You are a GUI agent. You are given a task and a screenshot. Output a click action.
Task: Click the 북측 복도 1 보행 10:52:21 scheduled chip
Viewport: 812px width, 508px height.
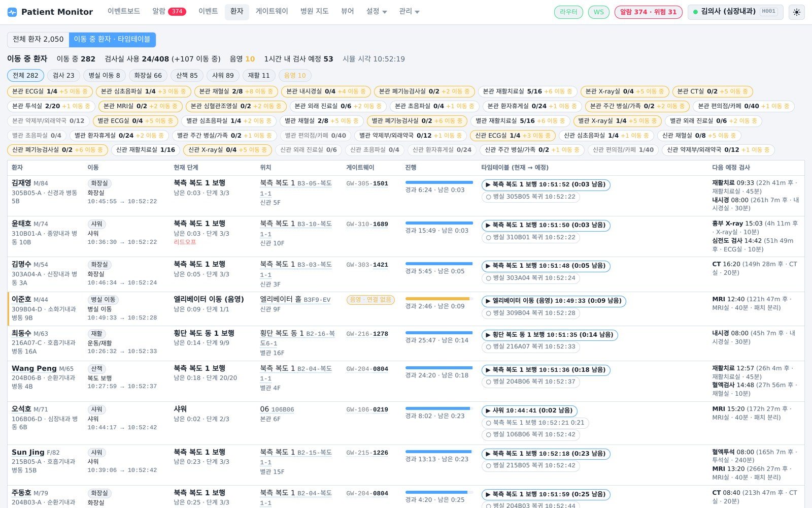coord(535,423)
